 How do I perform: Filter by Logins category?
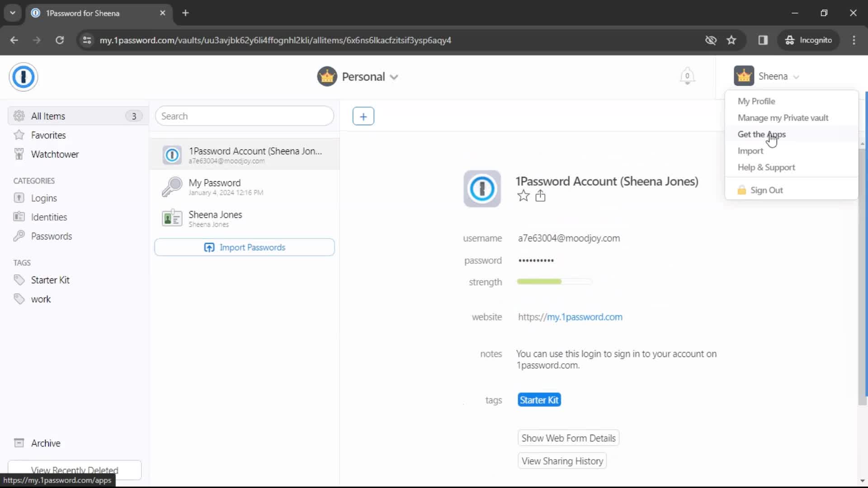click(x=44, y=198)
